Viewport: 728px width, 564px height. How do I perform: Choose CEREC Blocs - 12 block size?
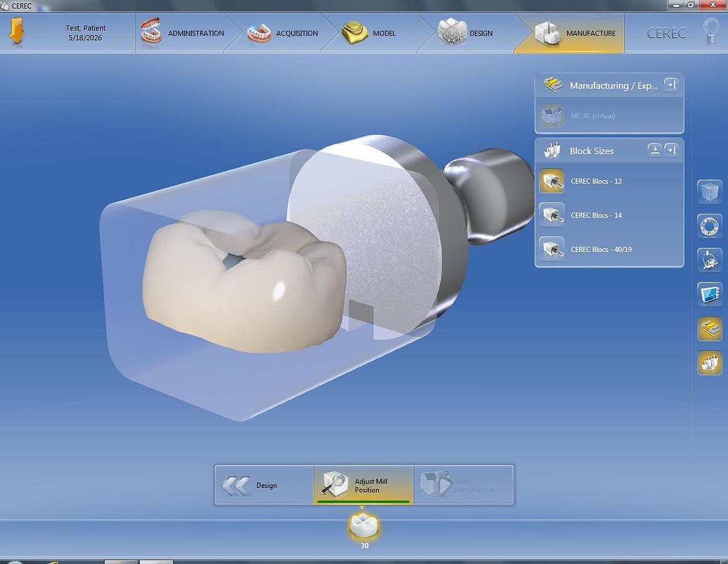609,181
